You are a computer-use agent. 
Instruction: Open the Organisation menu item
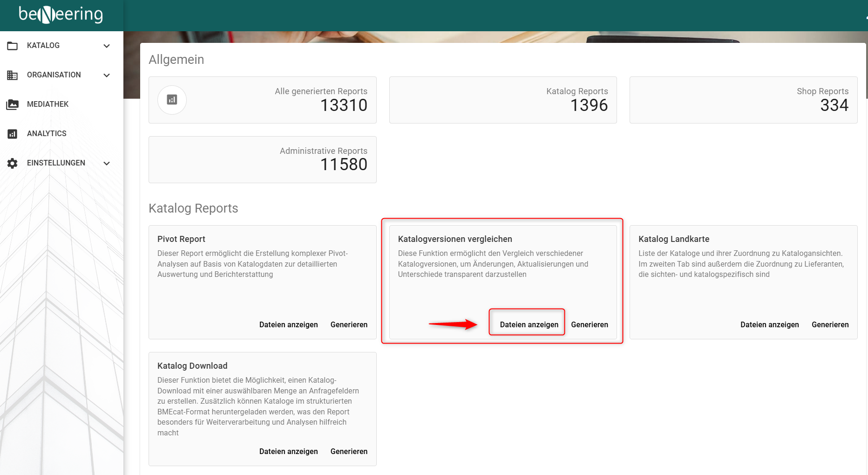(x=61, y=75)
